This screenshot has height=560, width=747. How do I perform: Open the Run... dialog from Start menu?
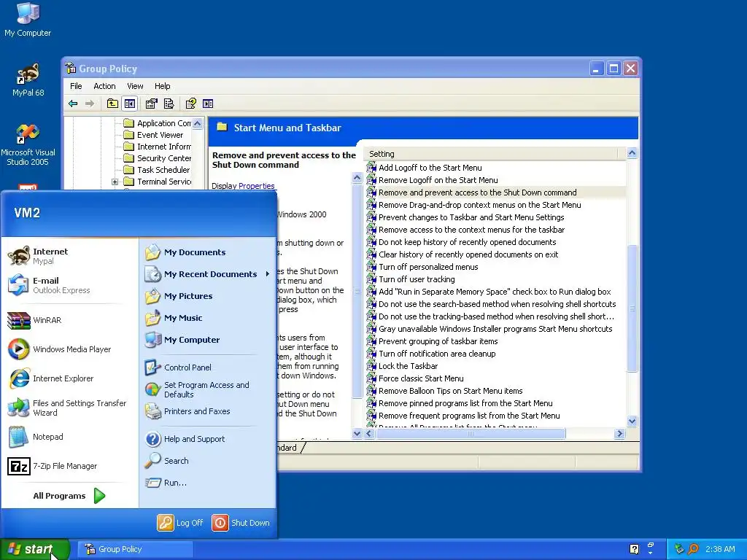pyautogui.click(x=166, y=483)
